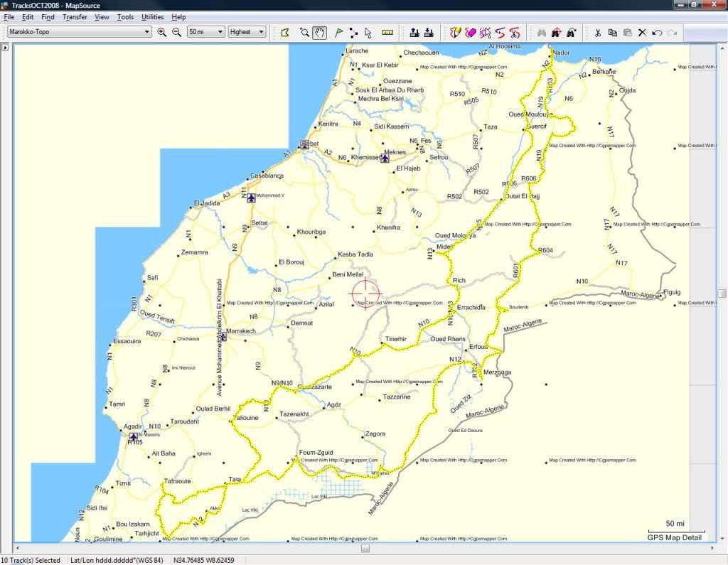The image size is (728, 565).
Task: Choose the Track Select tool icon
Action: [x=485, y=33]
